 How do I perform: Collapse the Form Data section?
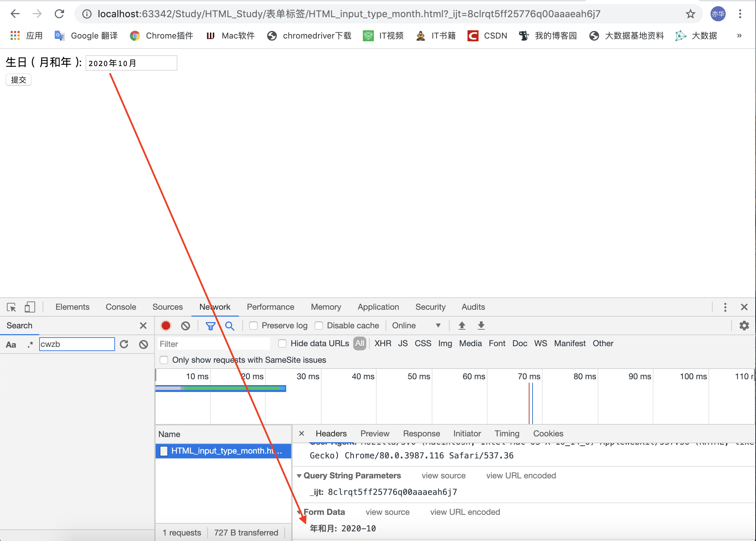(299, 512)
